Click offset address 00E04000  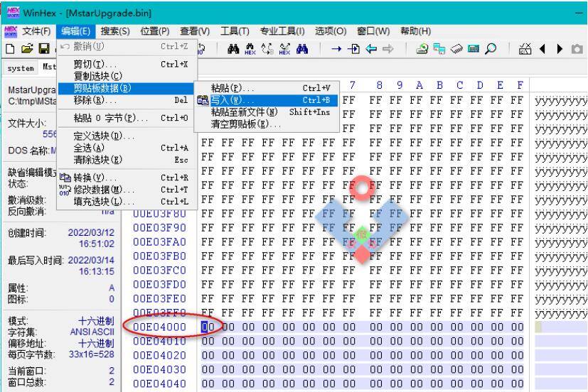pyautogui.click(x=159, y=327)
